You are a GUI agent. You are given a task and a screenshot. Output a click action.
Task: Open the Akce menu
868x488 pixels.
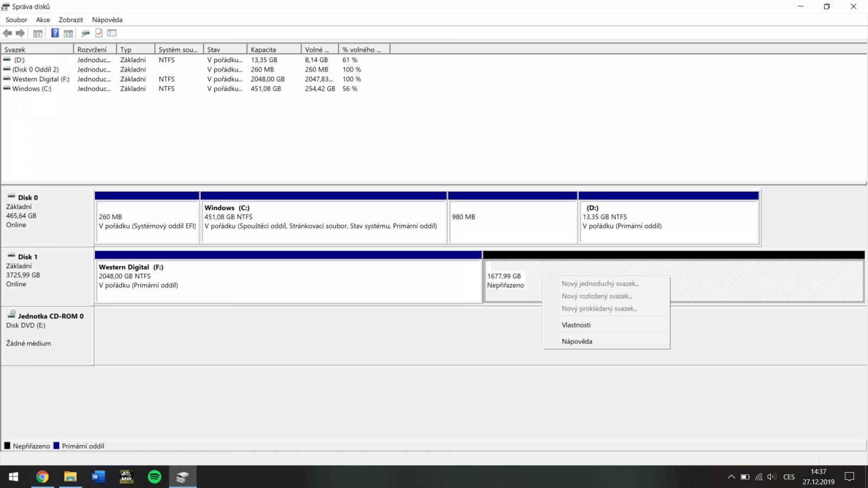click(x=43, y=20)
